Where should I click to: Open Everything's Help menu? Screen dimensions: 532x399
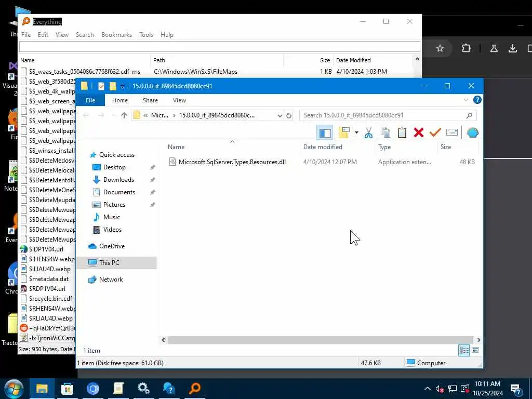[167, 35]
